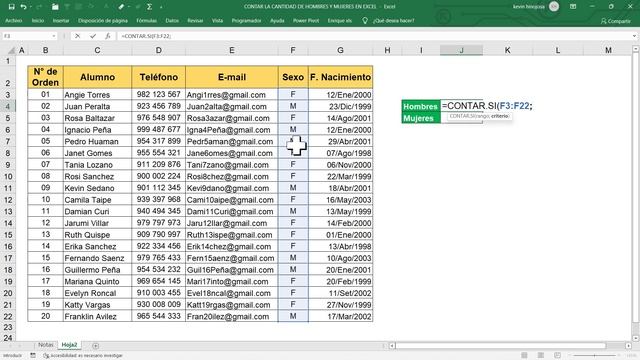The height and width of the screenshot is (360, 640).
Task: Undo the last action with the arrow icon
Action: 23,7
